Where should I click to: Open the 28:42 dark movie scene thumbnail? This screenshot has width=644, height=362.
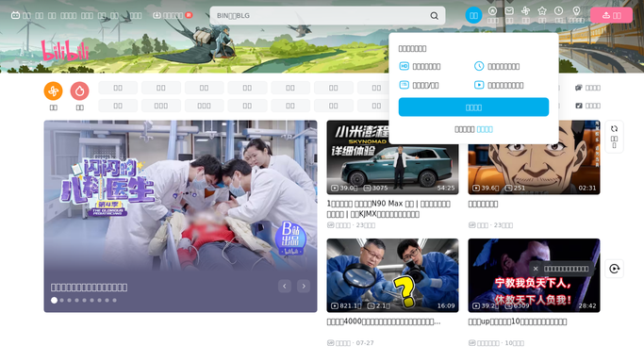pos(534,275)
